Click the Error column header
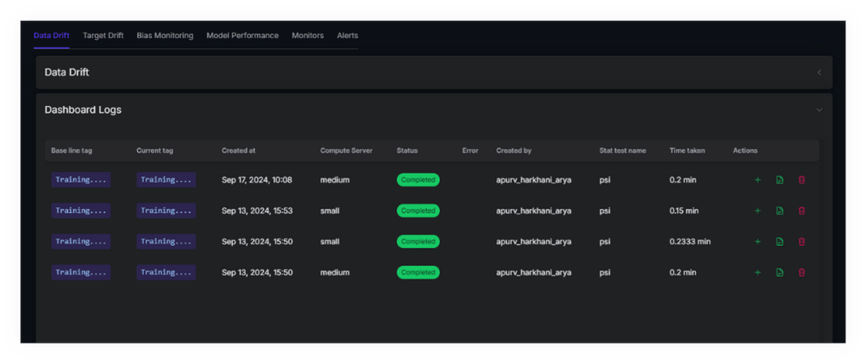The width and height of the screenshot is (868, 362). (470, 150)
